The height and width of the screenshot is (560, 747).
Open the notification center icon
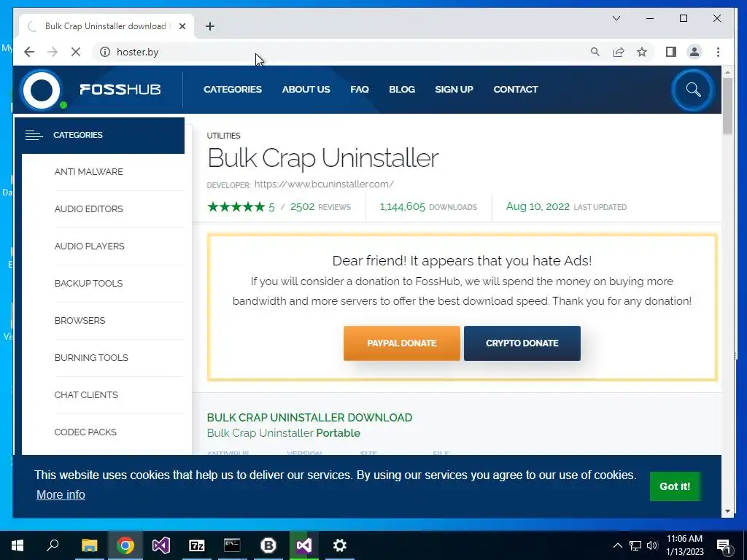click(724, 546)
